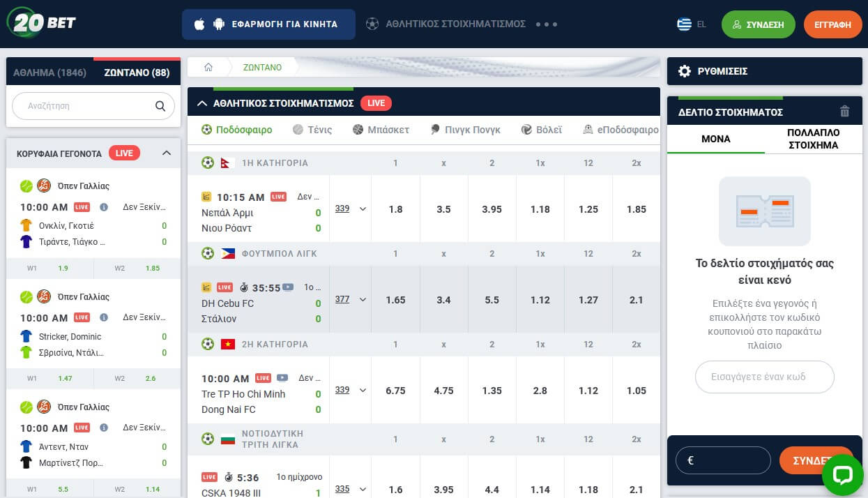868x498 pixels.
Task: Open EL language selector
Action: 692,24
